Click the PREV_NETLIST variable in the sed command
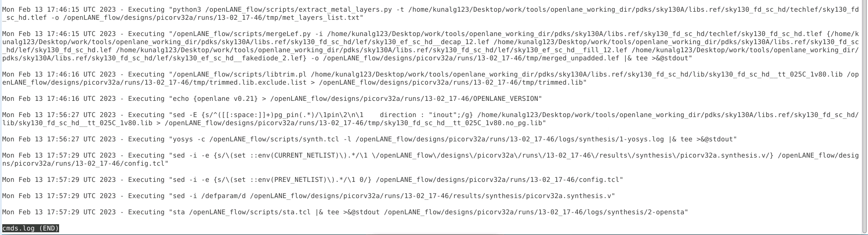Viewport: 868px width, 235px height. 299,180
